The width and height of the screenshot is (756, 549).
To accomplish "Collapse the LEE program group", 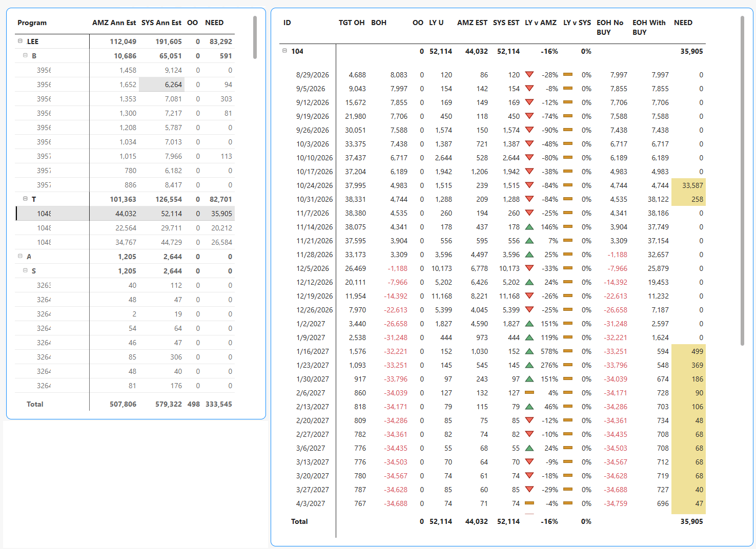I will 20,41.
